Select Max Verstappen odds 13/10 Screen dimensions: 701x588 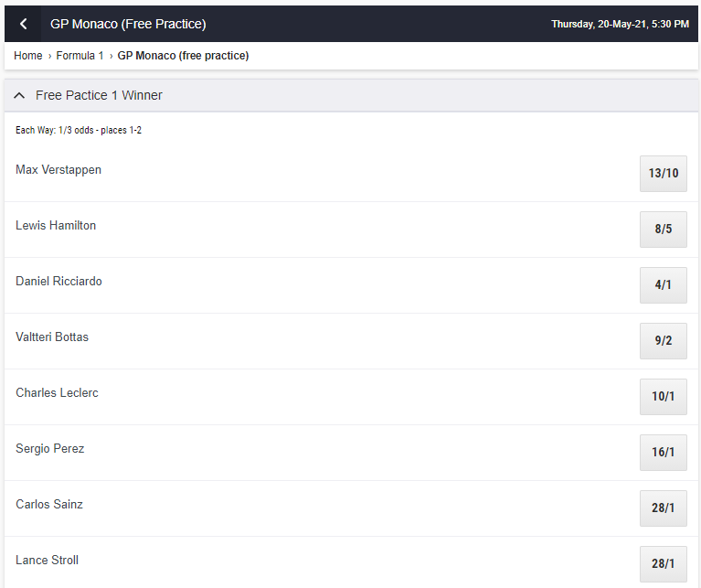[x=663, y=174]
